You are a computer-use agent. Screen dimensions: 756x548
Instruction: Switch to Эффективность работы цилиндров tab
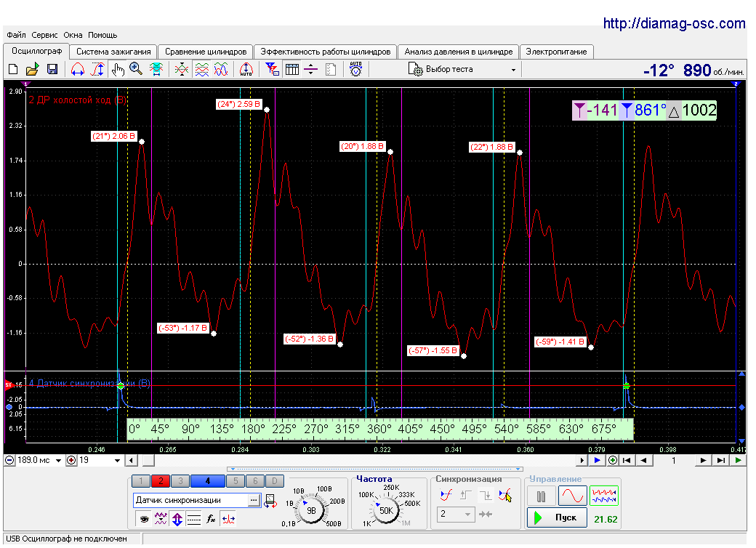326,52
